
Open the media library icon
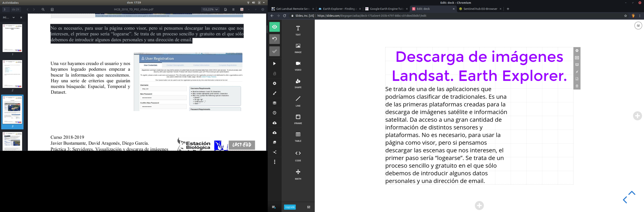pyautogui.click(x=274, y=142)
